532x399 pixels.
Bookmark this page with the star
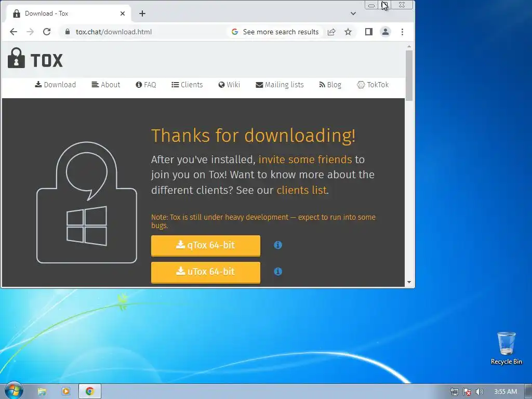(348, 32)
